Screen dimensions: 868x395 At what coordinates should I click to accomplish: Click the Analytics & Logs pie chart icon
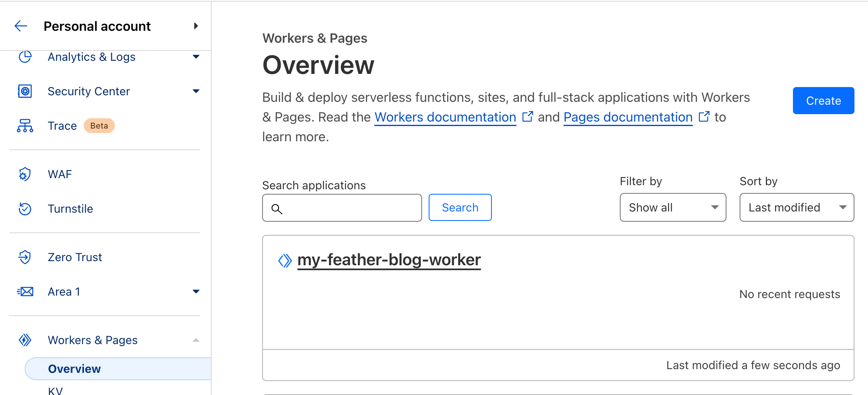coord(25,57)
